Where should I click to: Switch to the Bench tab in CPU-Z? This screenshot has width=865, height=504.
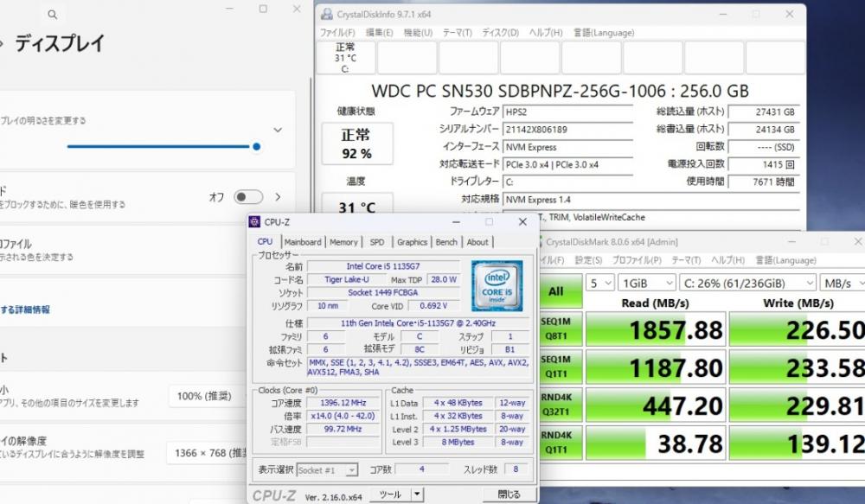446,242
